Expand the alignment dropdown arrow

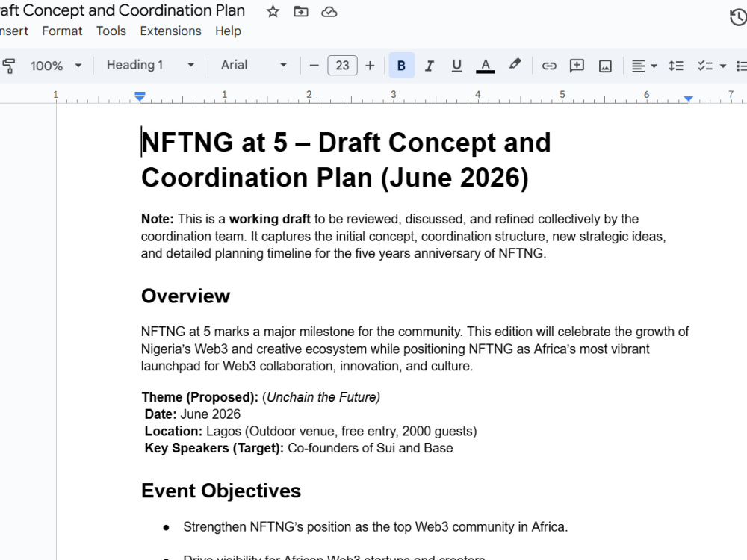coord(654,66)
